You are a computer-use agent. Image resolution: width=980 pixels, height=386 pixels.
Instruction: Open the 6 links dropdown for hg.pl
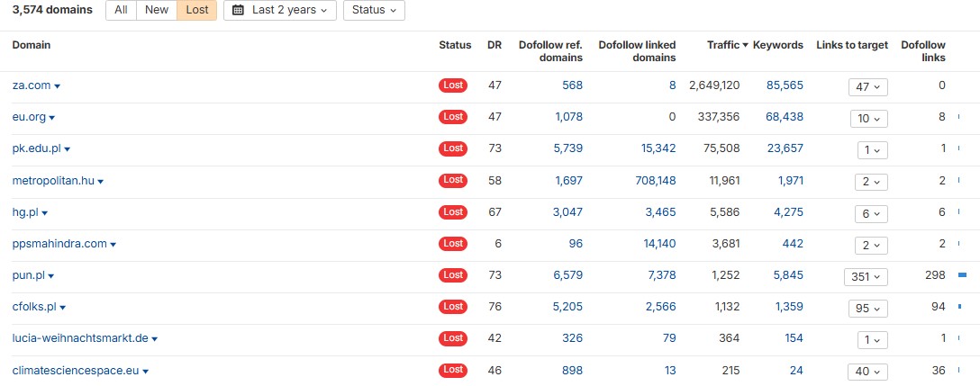tap(871, 213)
